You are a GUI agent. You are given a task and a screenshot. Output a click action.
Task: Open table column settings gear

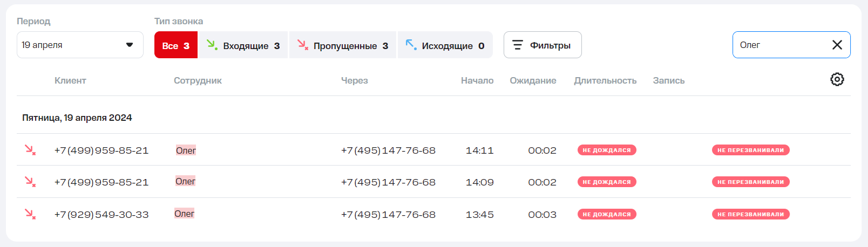pyautogui.click(x=837, y=79)
